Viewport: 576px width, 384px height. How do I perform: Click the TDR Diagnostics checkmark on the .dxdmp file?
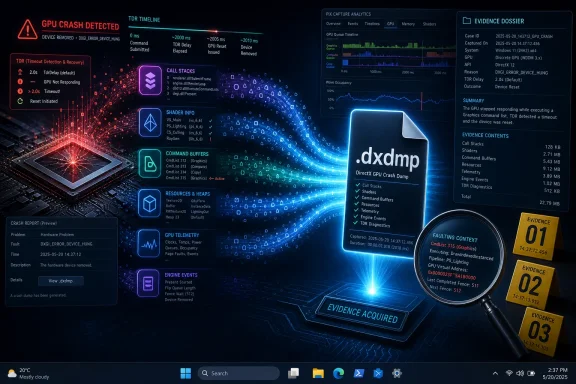[355, 222]
